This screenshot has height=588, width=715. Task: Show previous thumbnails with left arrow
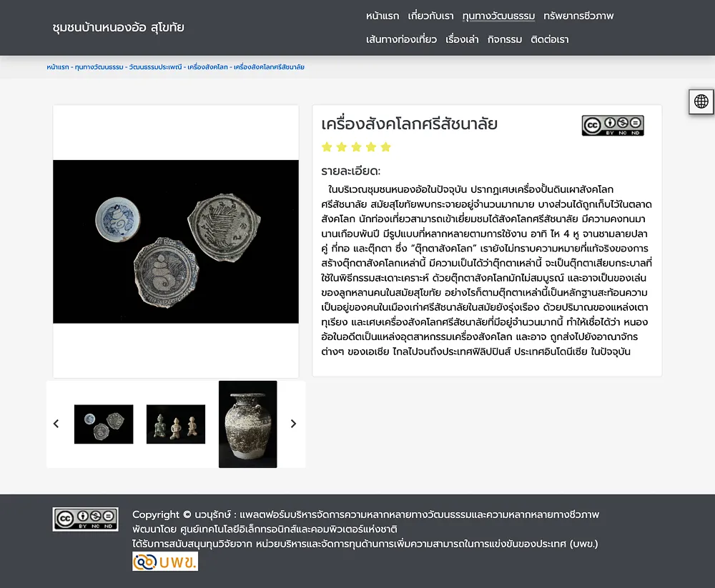[56, 424]
